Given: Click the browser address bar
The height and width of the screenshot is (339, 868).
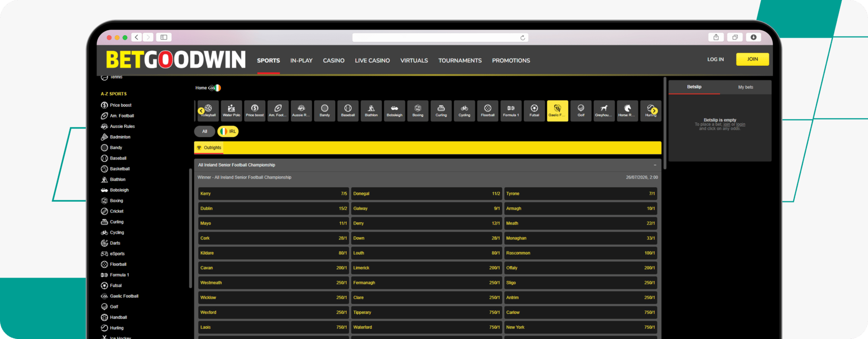Looking at the screenshot, I should [440, 38].
